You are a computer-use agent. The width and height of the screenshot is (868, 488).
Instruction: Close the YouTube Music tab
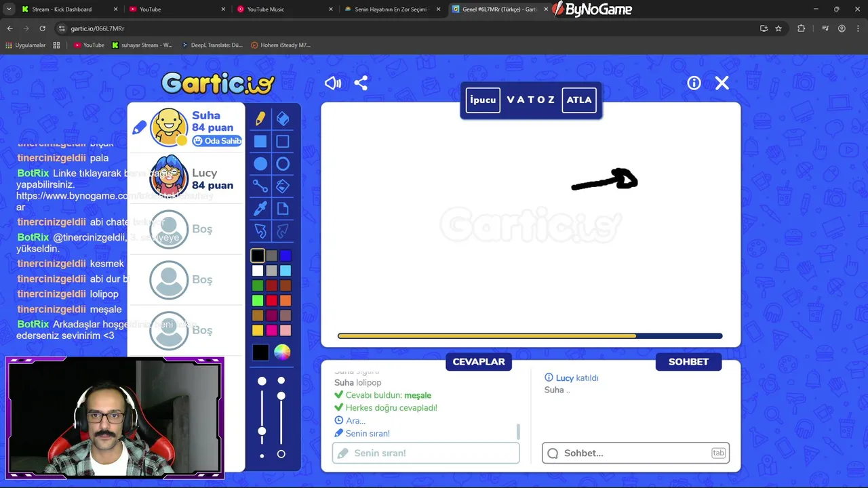(x=331, y=9)
